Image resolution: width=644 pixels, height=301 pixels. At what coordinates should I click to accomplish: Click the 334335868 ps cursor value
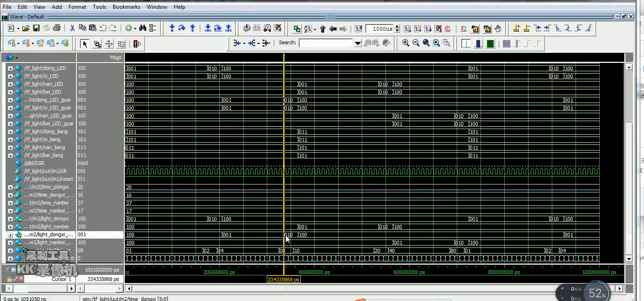(103, 279)
